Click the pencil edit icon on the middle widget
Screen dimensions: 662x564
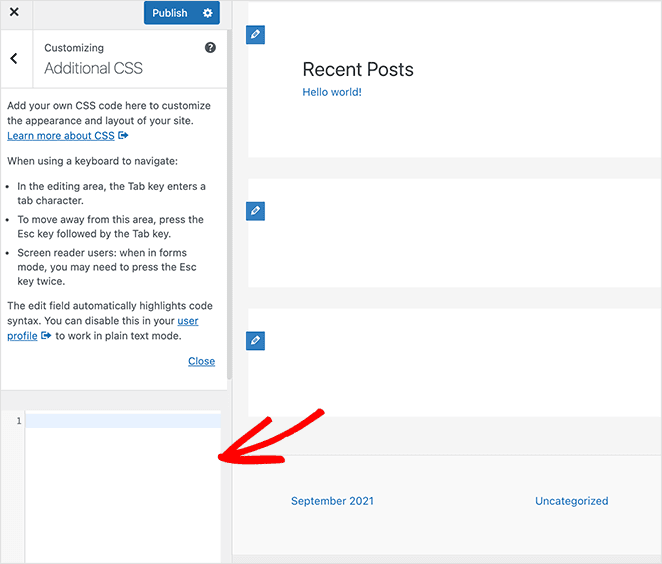tap(255, 211)
